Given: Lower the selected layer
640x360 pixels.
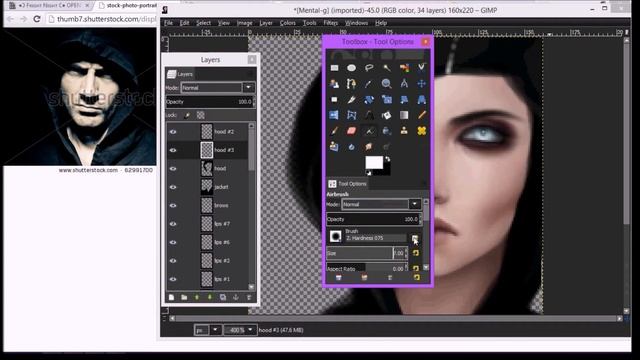Looking at the screenshot, I should coord(210,297).
